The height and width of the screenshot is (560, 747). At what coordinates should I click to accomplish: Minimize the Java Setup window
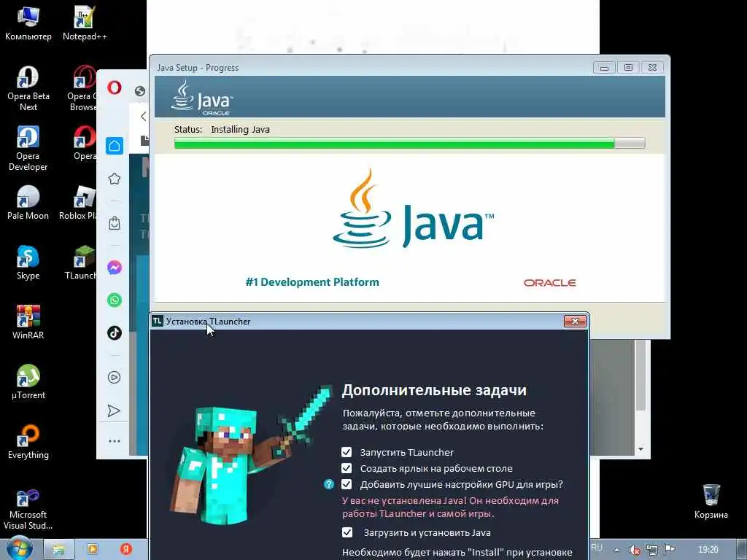(x=604, y=68)
